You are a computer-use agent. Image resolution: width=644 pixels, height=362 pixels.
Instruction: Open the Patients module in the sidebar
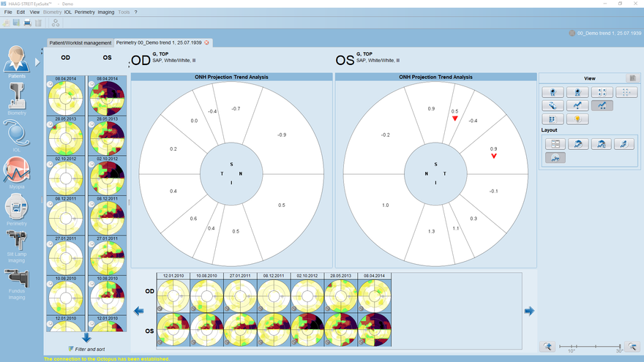[x=16, y=60]
